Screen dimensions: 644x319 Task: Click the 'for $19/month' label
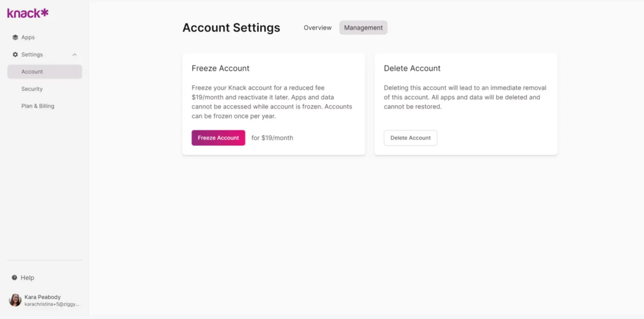272,138
